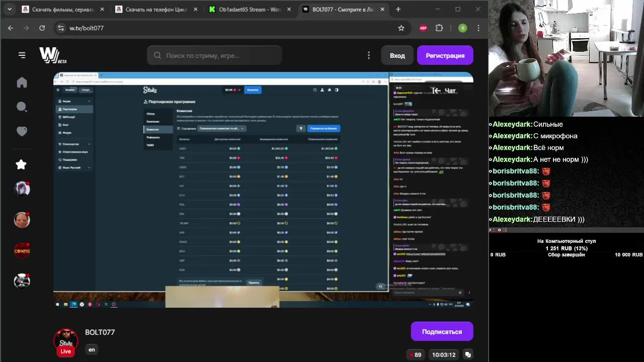Image resolution: width=644 pixels, height=362 pixels.
Task: Collapse the chat via the 'Чат' arrow
Action: (444, 90)
